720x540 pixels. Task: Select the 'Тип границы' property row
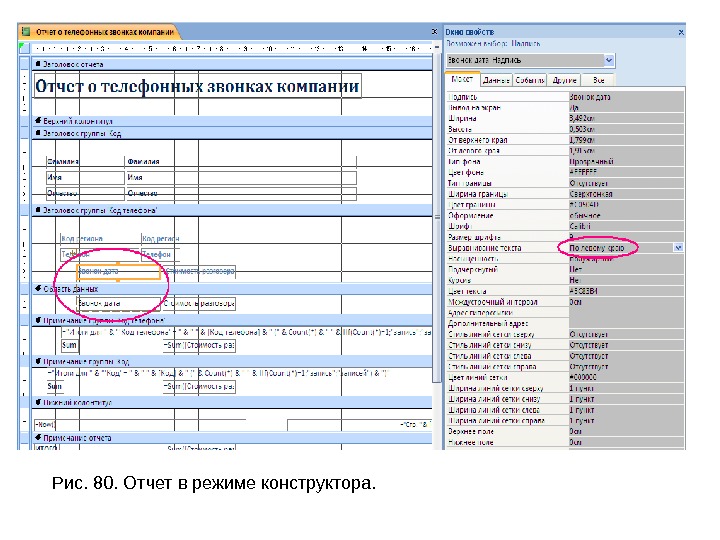565,183
